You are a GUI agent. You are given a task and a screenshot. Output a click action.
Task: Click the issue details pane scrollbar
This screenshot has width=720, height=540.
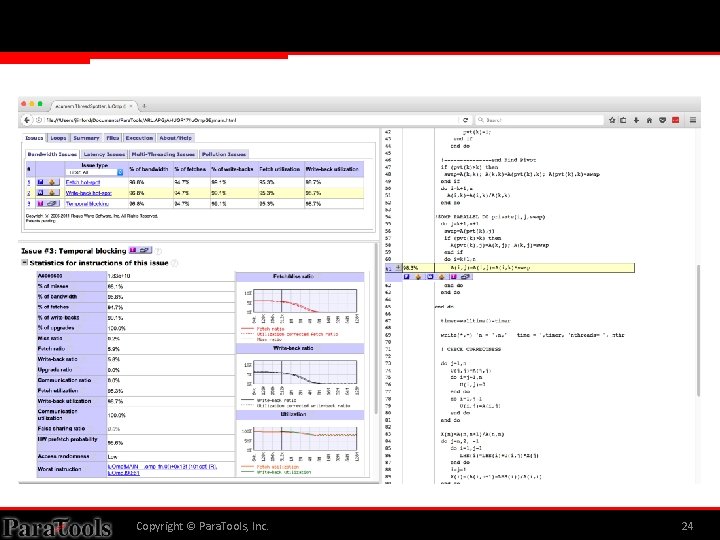[x=376, y=328]
